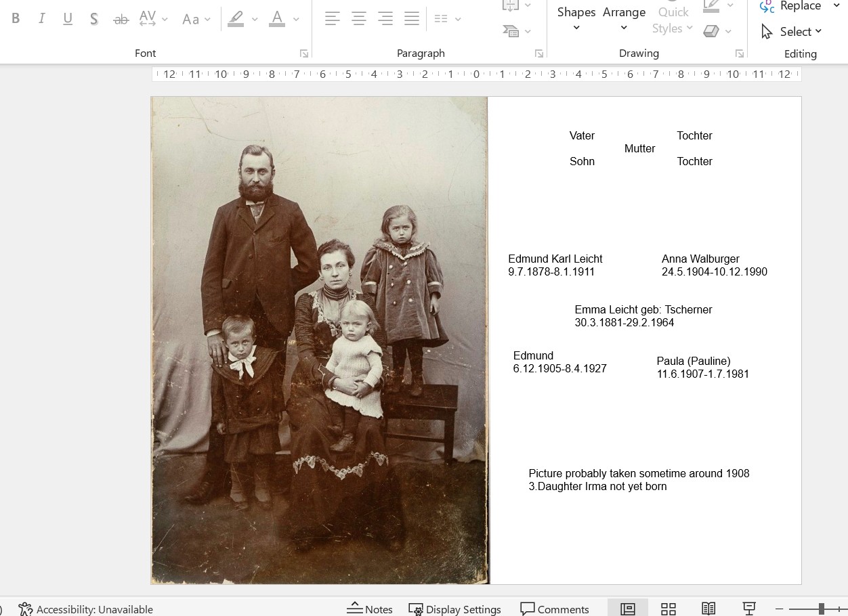
Task: Click the 'Sohn' text label
Action: 582,162
